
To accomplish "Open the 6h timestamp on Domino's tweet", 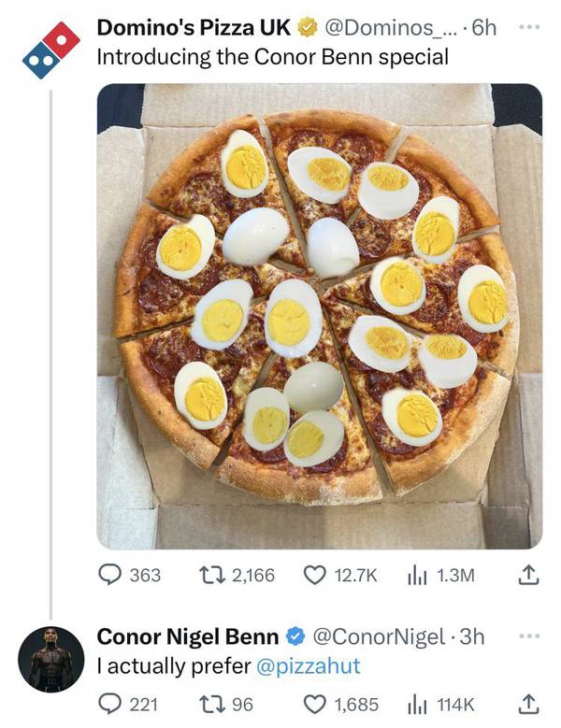I will coord(484,28).
